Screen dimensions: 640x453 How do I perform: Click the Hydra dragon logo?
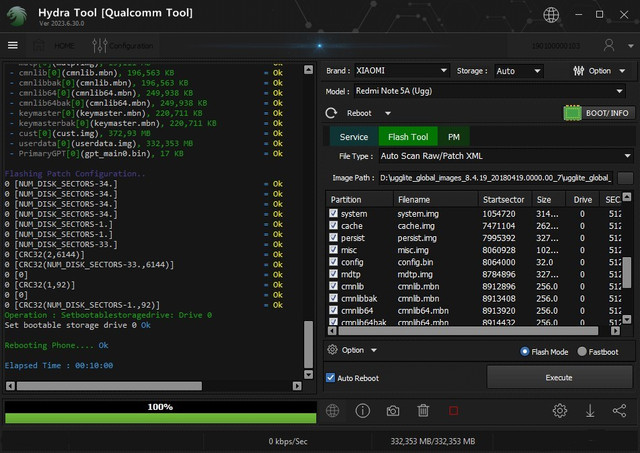point(17,16)
